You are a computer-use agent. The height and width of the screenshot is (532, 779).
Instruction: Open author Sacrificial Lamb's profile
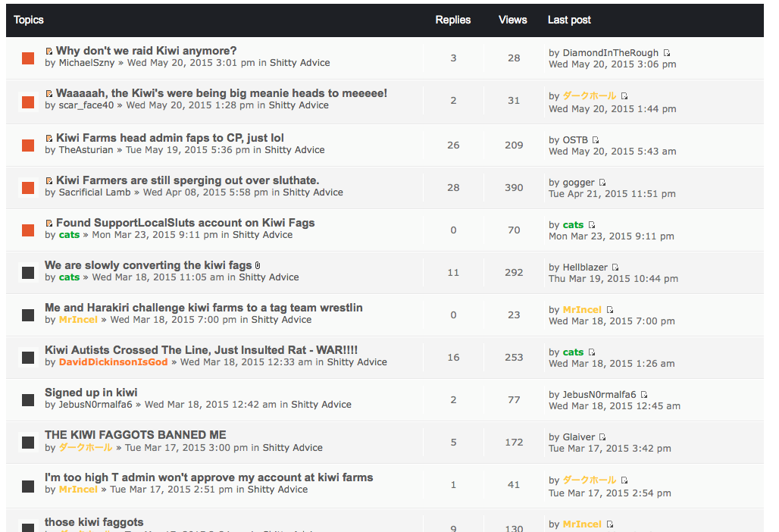[x=95, y=192]
